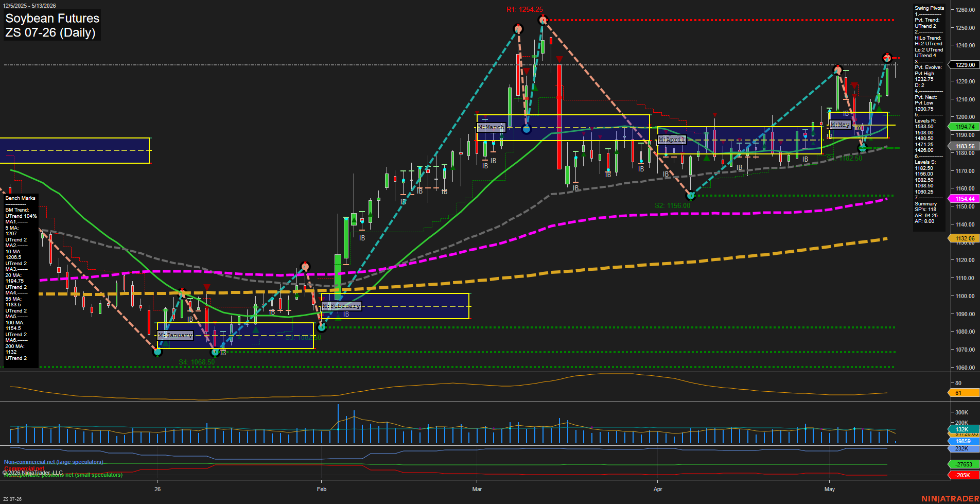Click the AF: 8.00 summary value
Viewport: 980px width, 504px height.
point(924,221)
